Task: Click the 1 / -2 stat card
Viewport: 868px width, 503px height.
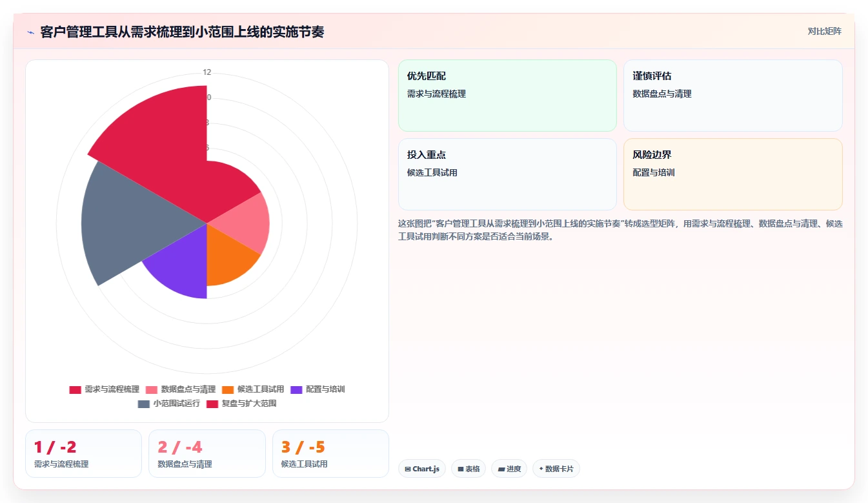Action: [x=83, y=453]
